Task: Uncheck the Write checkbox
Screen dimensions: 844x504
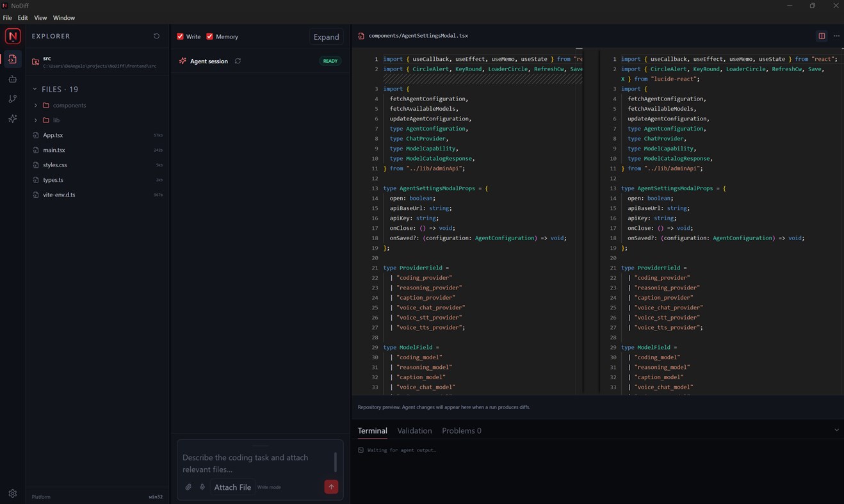Action: click(181, 37)
